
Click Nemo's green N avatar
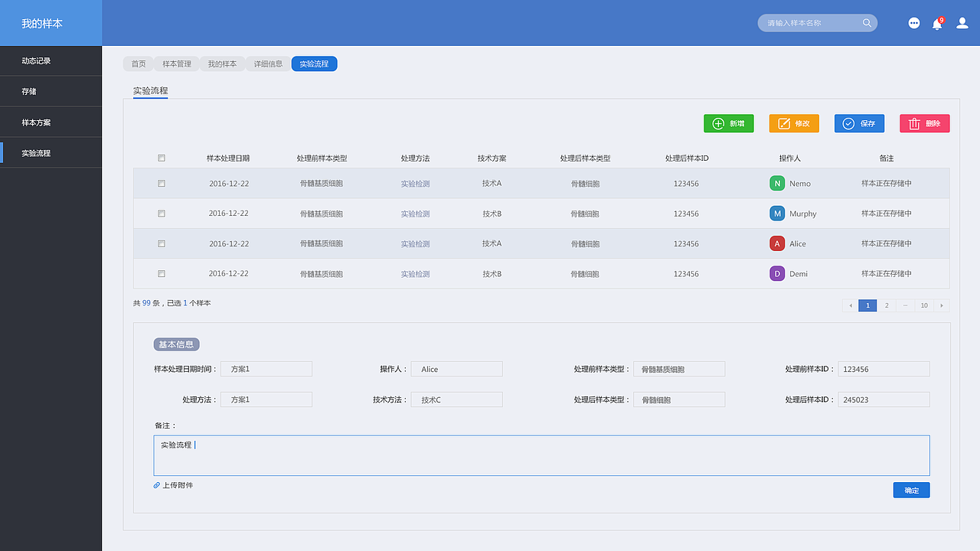click(777, 184)
